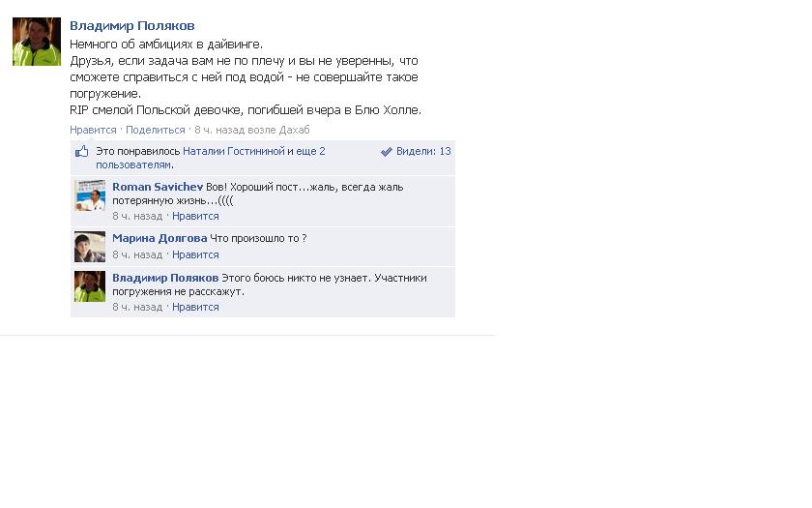The height and width of the screenshot is (508, 812).
Task: Open the Roman Savichev name link
Action: click(x=158, y=187)
